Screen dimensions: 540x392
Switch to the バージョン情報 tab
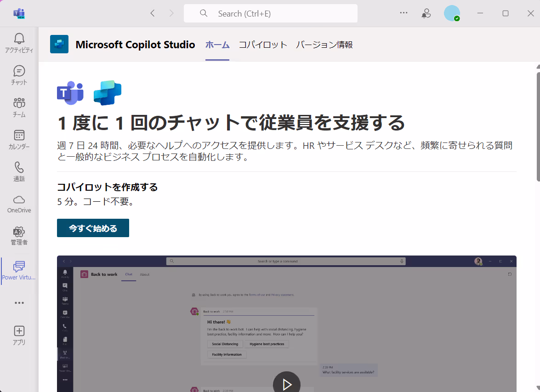tap(324, 45)
